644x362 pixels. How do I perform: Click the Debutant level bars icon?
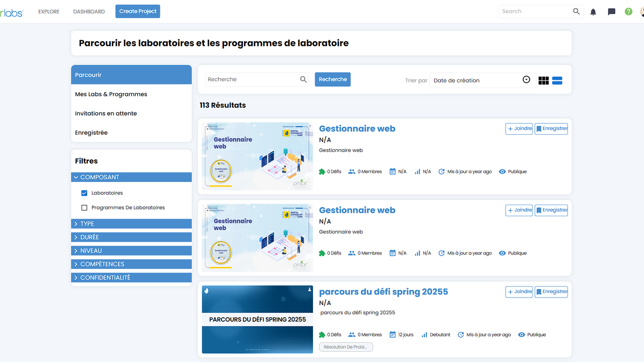(x=424, y=334)
